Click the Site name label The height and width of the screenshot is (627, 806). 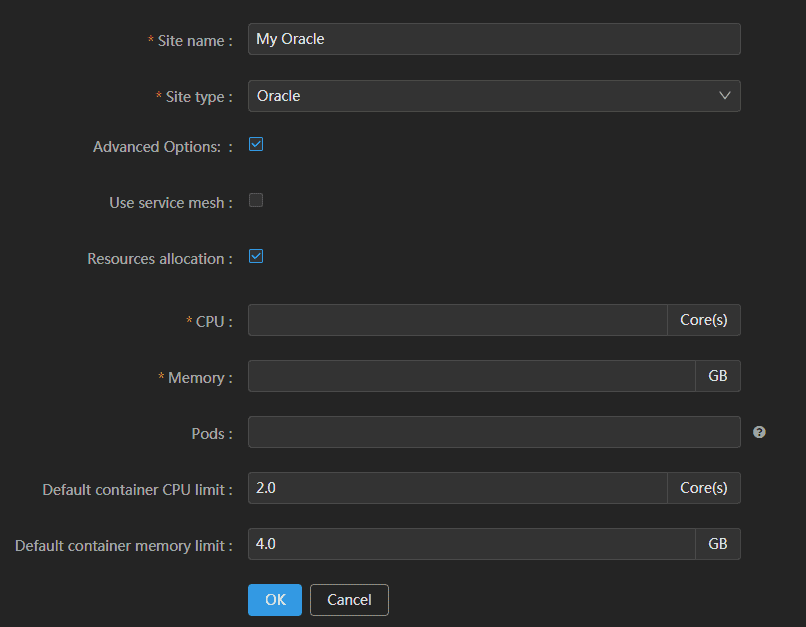click(x=190, y=41)
